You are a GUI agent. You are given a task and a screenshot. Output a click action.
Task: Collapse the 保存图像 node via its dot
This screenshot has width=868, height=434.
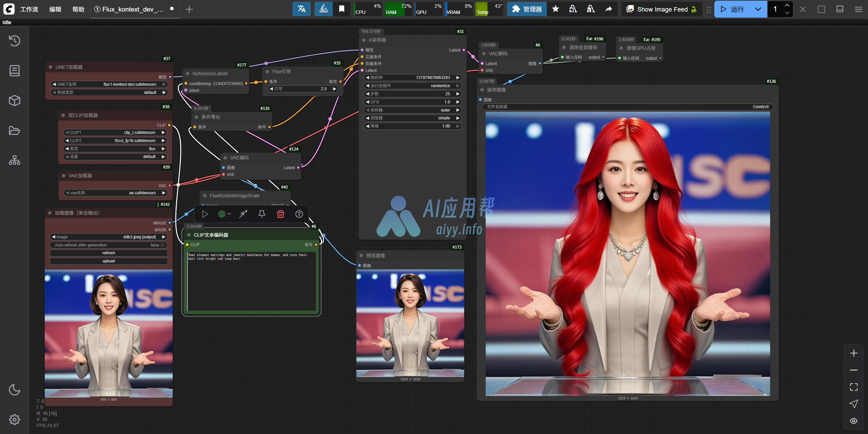482,90
